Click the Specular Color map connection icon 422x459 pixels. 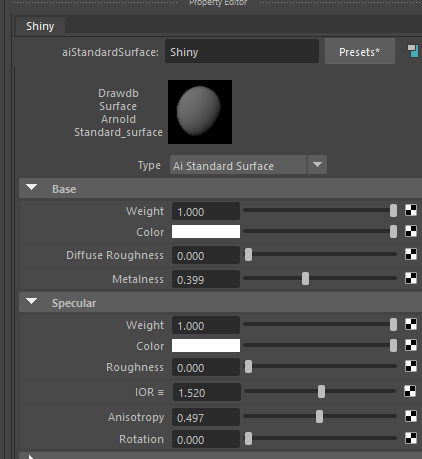(x=411, y=345)
